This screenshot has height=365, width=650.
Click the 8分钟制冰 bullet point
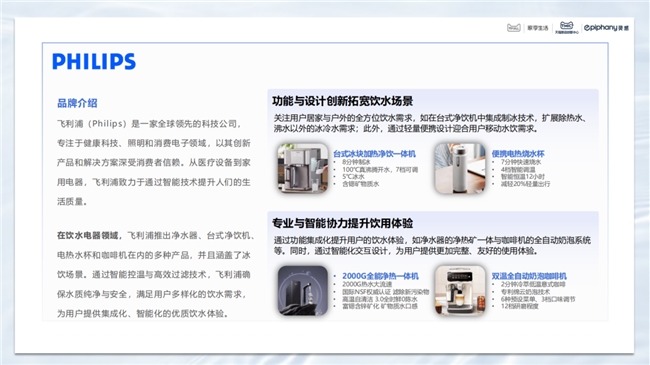356,162
